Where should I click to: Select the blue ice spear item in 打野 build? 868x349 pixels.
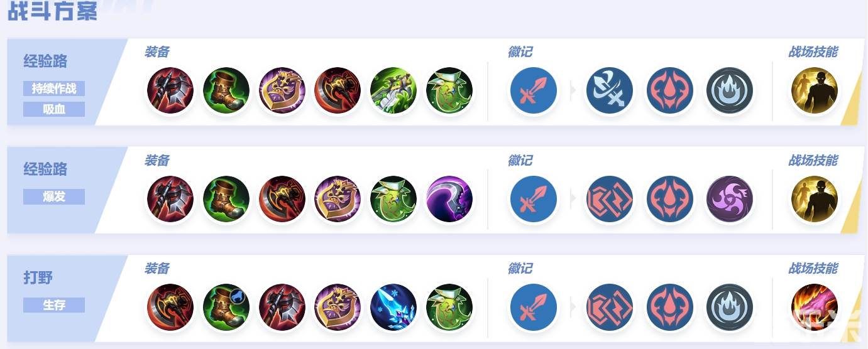(393, 308)
